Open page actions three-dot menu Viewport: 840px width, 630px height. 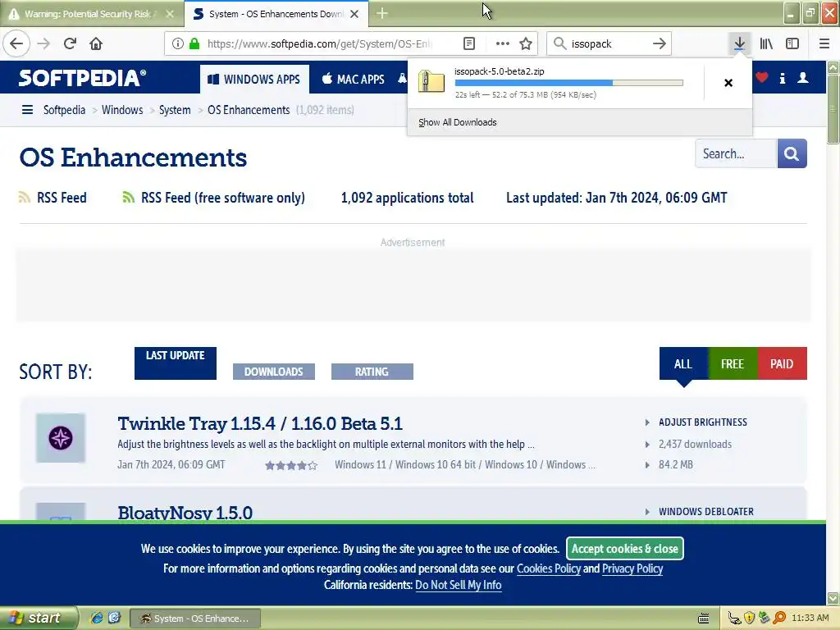pyautogui.click(x=503, y=43)
